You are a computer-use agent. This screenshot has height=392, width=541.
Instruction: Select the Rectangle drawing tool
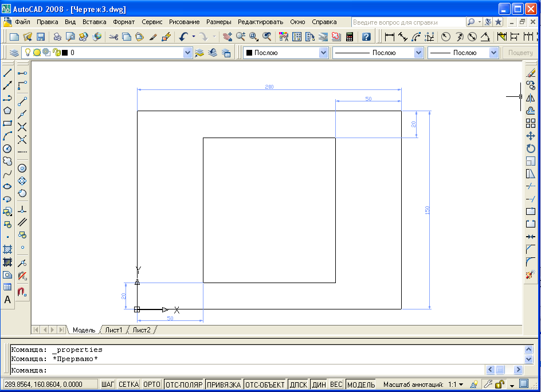(x=7, y=123)
